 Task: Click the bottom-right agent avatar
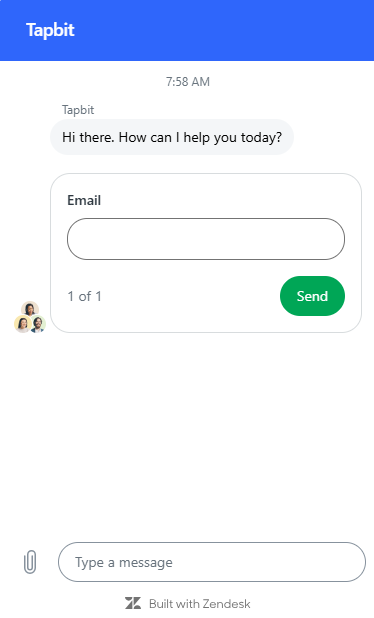(38, 324)
